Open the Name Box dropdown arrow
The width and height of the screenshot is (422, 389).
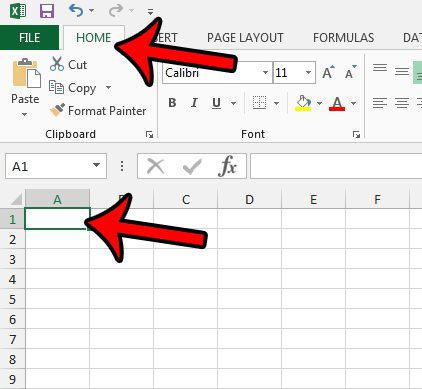coord(96,165)
